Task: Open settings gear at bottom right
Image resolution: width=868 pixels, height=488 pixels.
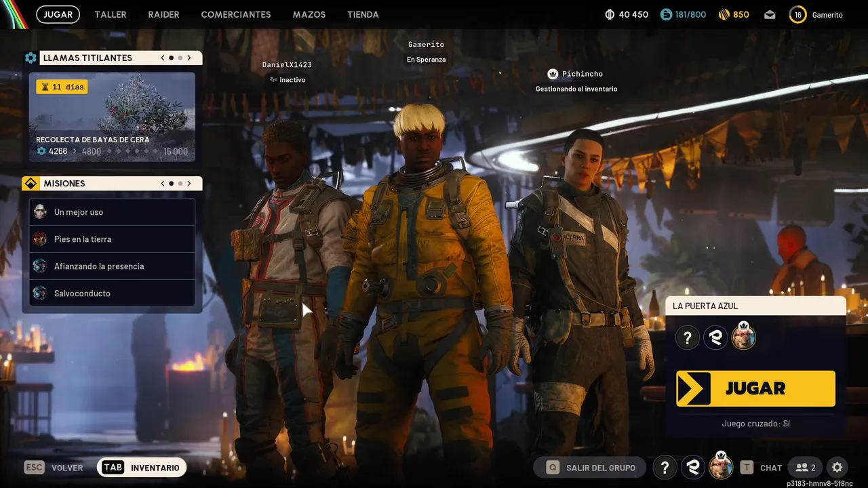Action: 837,468
